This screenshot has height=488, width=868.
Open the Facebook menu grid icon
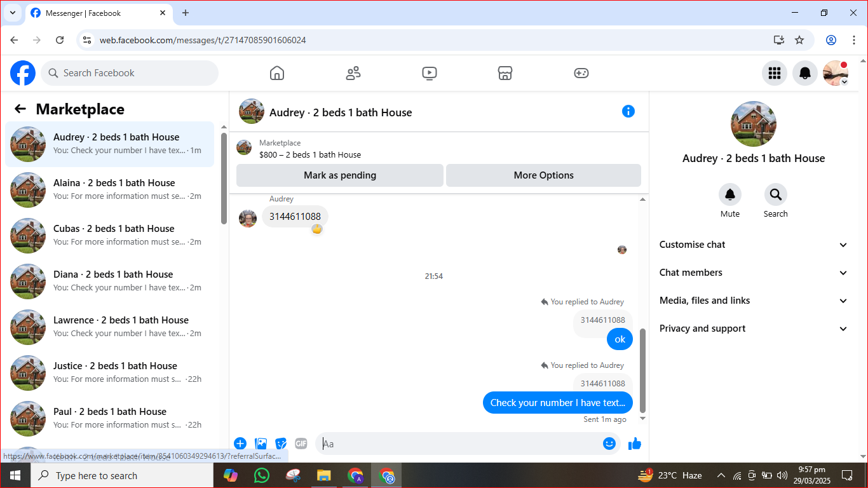pos(775,73)
